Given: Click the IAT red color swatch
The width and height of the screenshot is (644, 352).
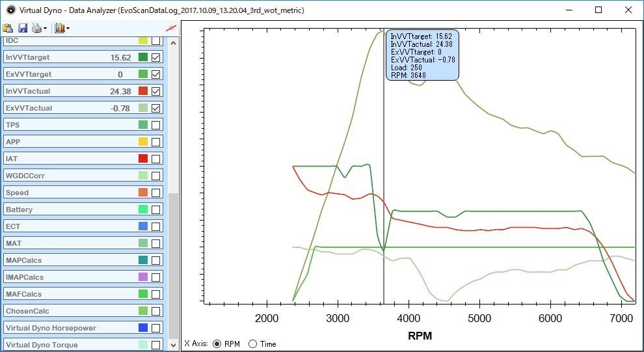Looking at the screenshot, I should (x=143, y=159).
